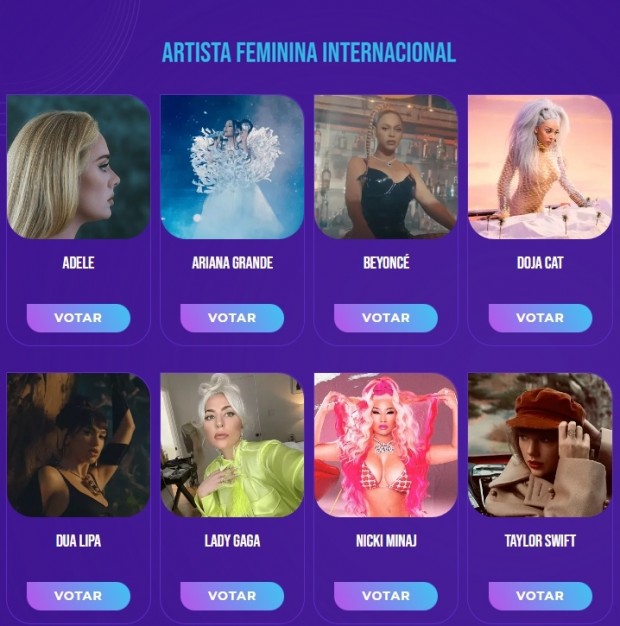Open the Adele profile photo

point(78,167)
